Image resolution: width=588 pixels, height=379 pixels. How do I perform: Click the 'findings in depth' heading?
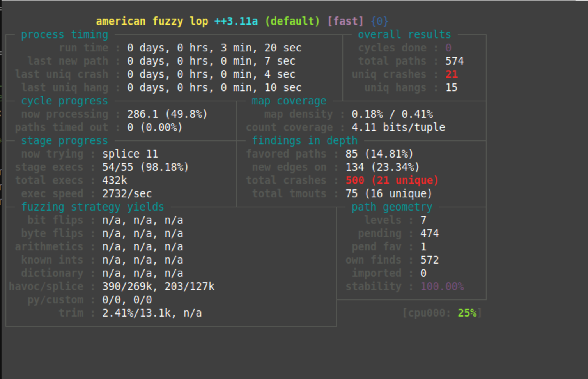coord(305,140)
